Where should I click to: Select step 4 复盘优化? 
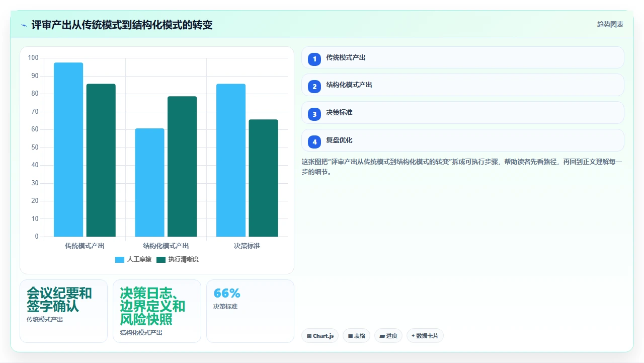pos(462,140)
